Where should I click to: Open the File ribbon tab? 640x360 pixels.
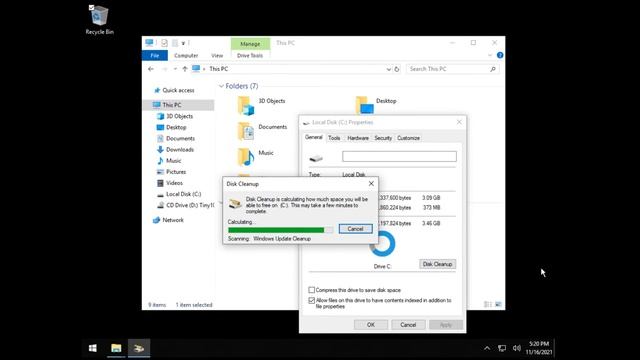tap(155, 55)
